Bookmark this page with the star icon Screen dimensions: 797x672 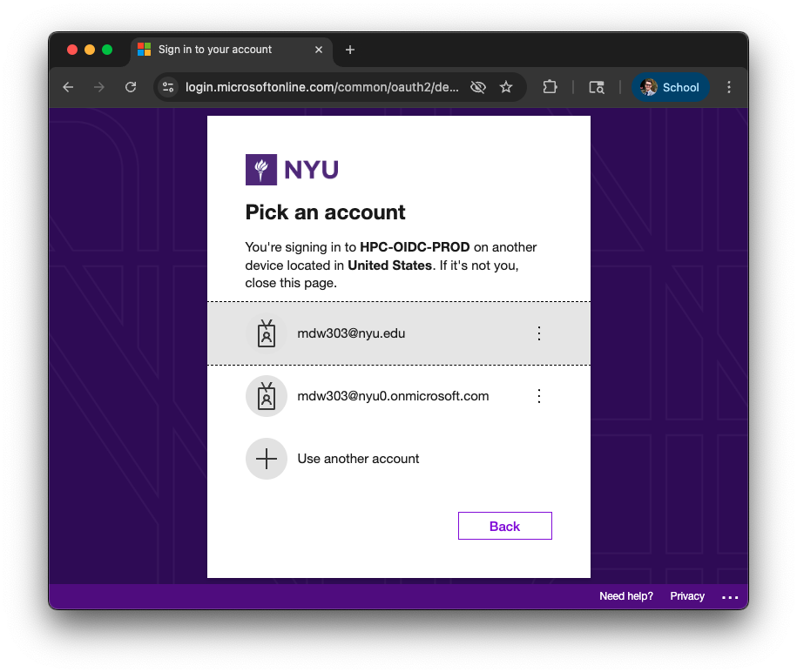[506, 87]
